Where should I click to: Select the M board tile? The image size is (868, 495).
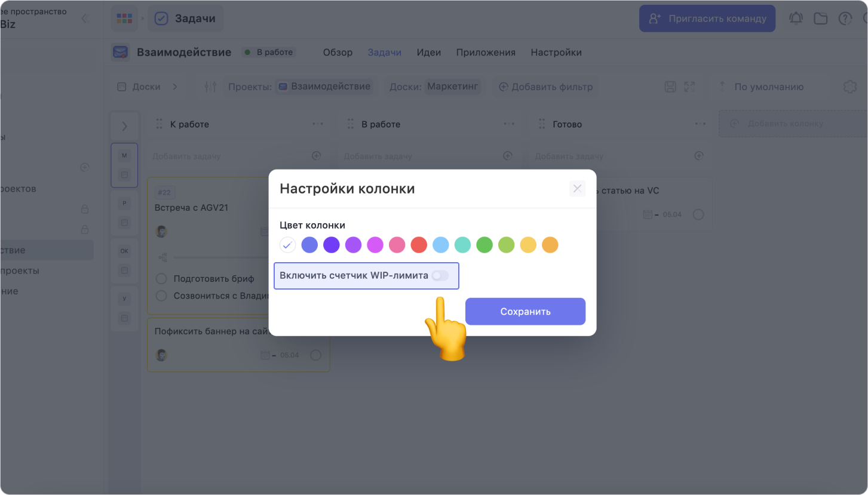pyautogui.click(x=124, y=165)
